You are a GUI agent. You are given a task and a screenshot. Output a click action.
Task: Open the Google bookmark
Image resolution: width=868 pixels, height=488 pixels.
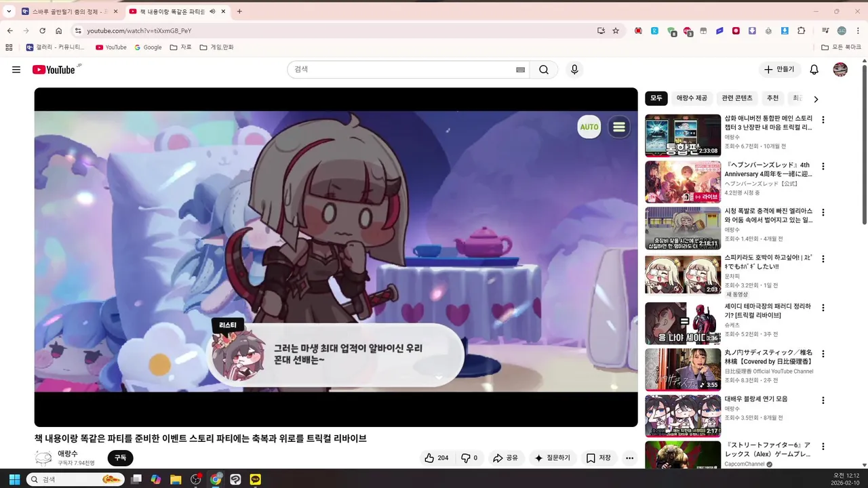[x=148, y=47]
